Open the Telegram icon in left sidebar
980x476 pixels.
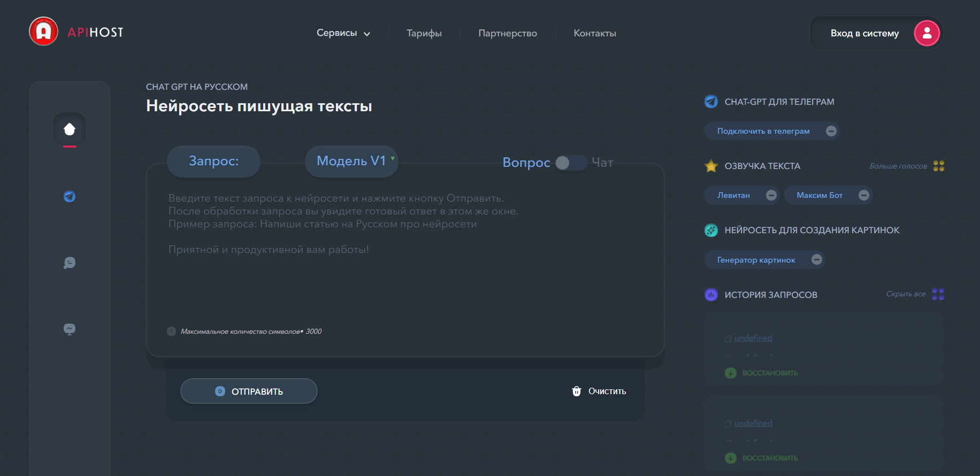pyautogui.click(x=70, y=196)
